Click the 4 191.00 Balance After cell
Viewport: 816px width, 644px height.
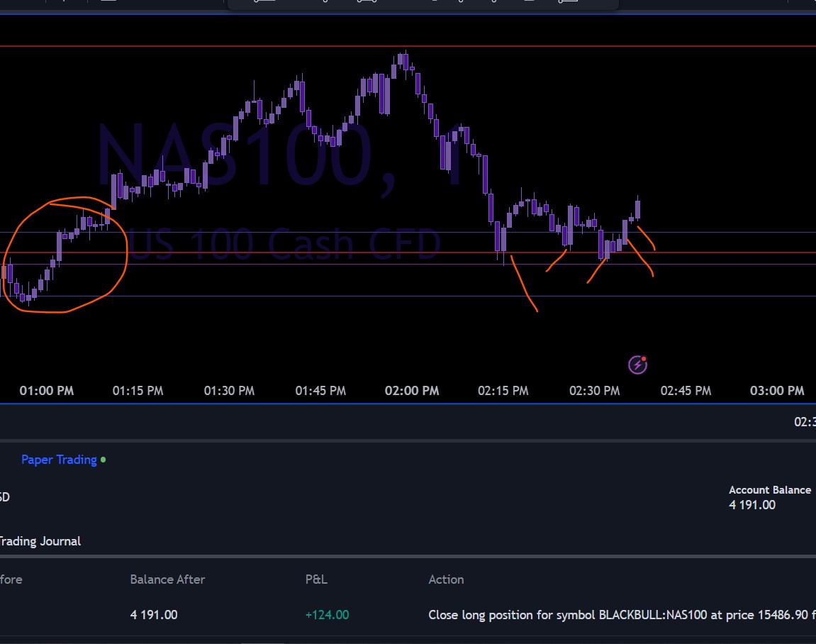tap(154, 615)
